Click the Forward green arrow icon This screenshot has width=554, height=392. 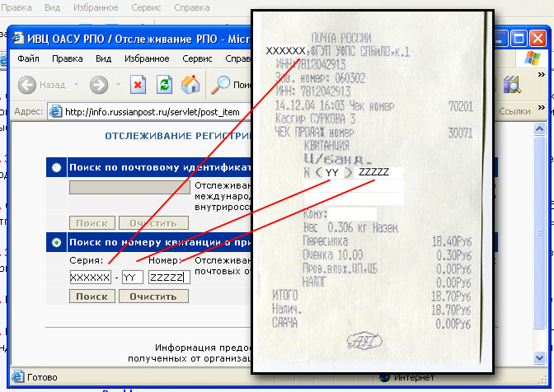(99, 85)
